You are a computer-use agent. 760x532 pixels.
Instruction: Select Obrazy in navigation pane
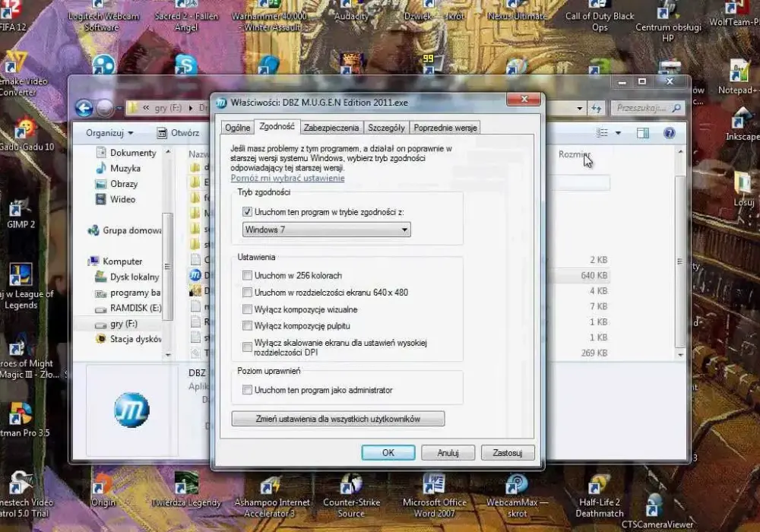pyautogui.click(x=117, y=184)
